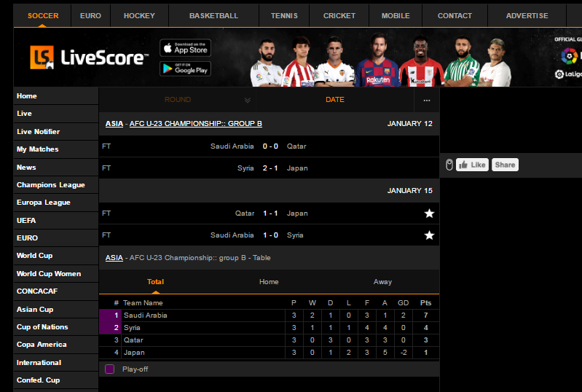Screen dimensions: 582x392
Task: Select the DATE sorting option
Action: pos(334,100)
